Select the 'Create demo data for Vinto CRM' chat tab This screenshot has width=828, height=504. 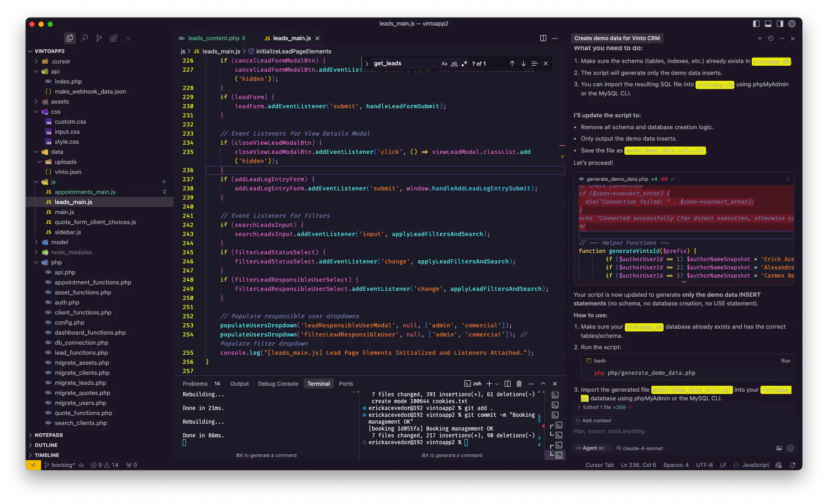click(x=617, y=38)
